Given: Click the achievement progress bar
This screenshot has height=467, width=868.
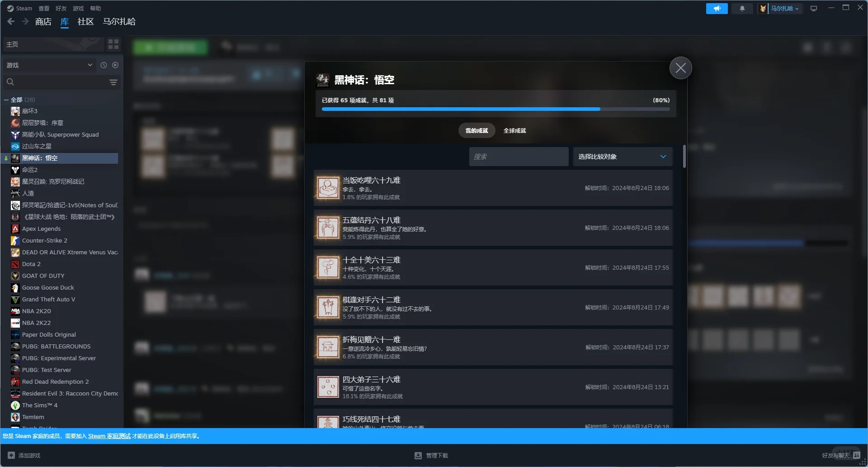Looking at the screenshot, I should point(496,109).
